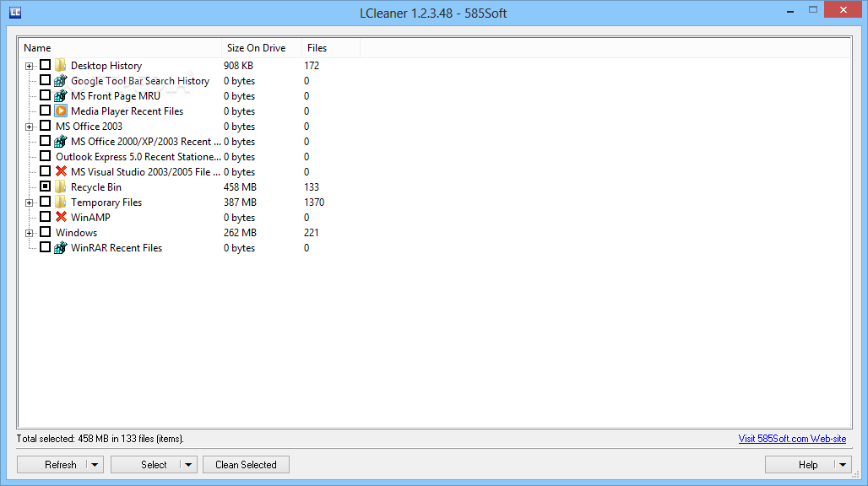Check the MS Visual Studio 2003/2005 checkbox

(46, 171)
